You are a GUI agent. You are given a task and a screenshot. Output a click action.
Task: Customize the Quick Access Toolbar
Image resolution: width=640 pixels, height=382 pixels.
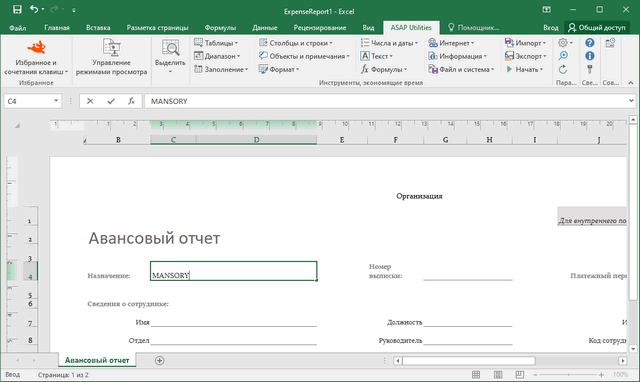click(74, 10)
